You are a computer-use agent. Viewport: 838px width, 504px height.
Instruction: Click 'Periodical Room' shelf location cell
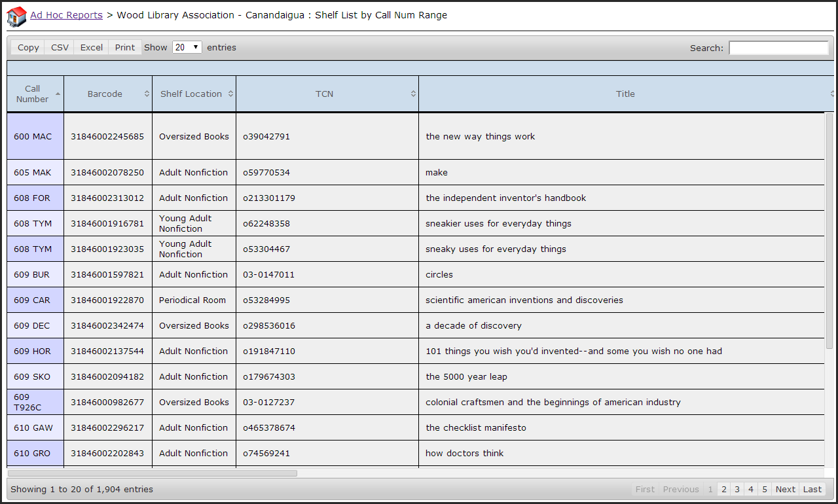[x=192, y=300]
